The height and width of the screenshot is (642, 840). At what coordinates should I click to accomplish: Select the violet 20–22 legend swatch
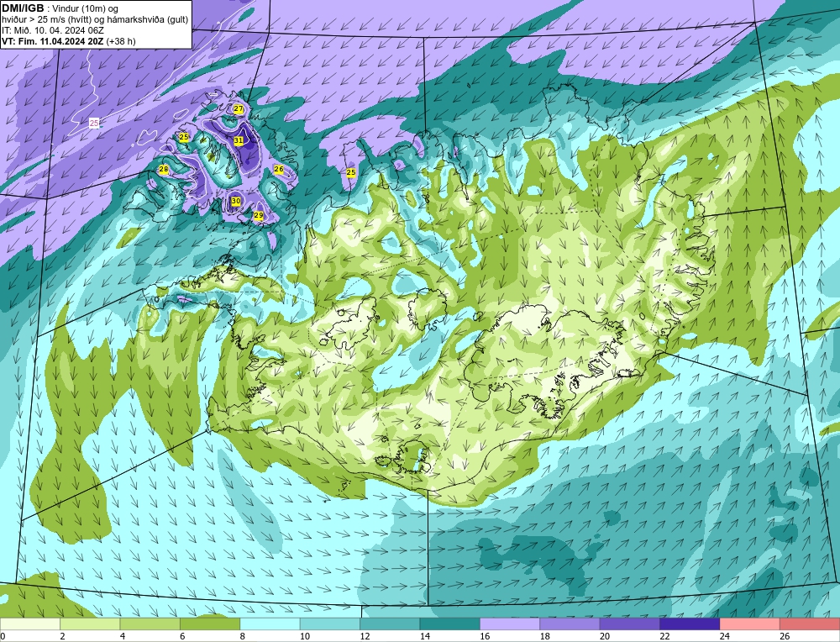tap(630, 624)
